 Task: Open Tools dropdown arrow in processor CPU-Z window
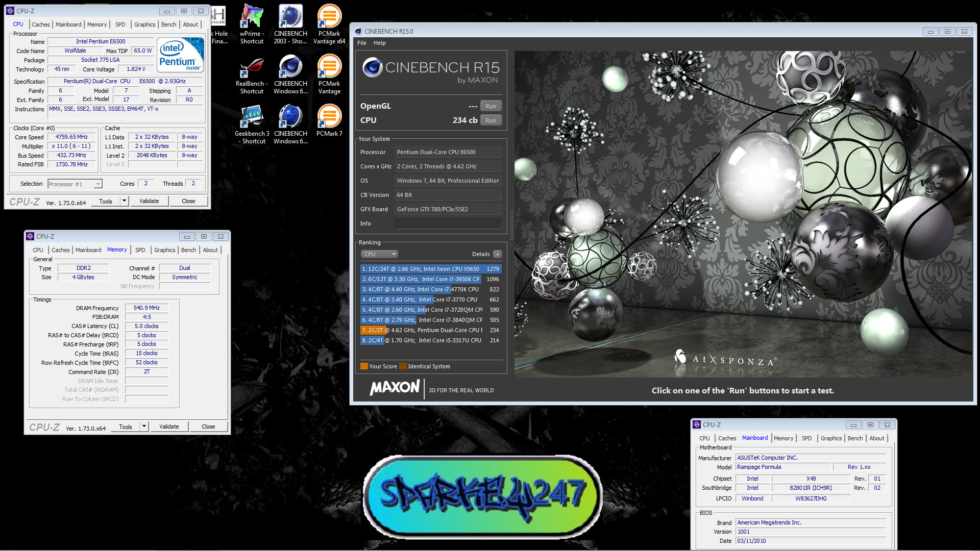pyautogui.click(x=124, y=201)
